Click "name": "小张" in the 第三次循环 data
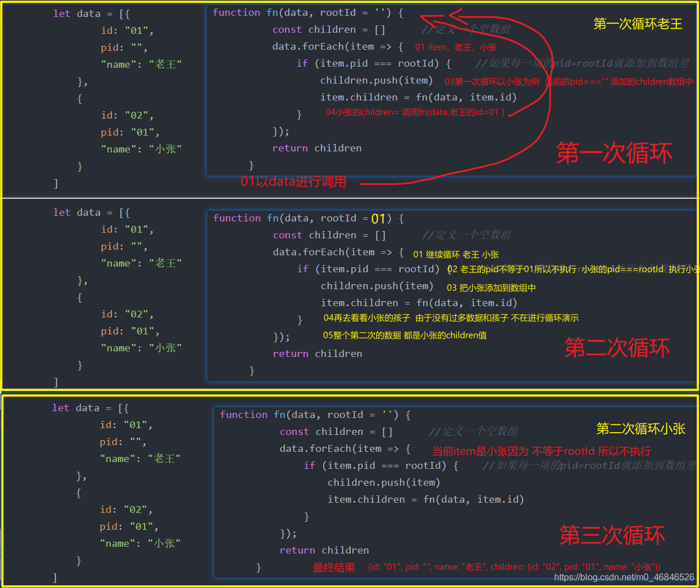 coord(140,543)
